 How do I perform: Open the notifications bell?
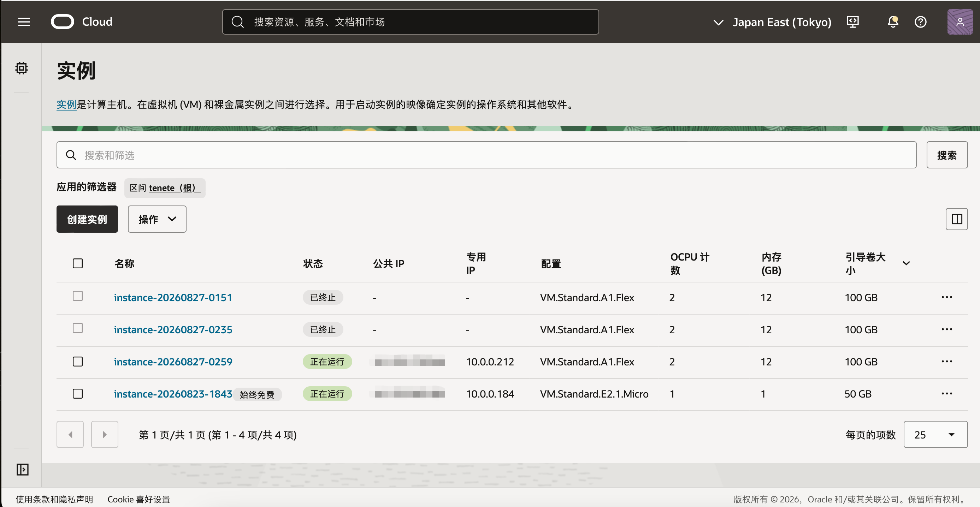click(892, 22)
